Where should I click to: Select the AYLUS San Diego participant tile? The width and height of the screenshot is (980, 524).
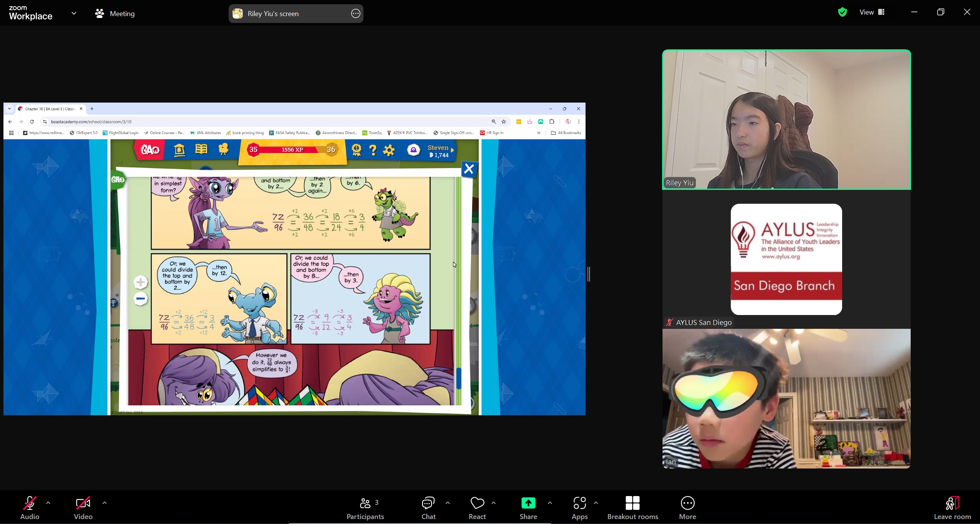tap(786, 259)
